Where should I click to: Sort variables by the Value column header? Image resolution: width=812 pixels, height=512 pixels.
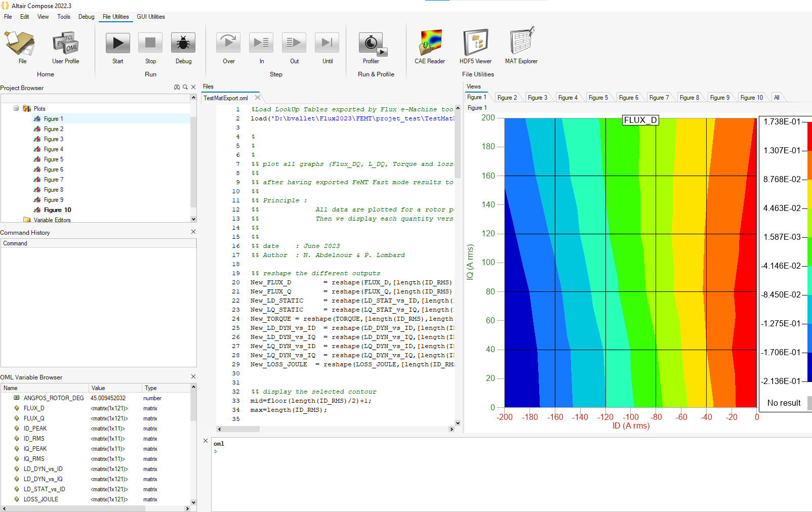(98, 388)
